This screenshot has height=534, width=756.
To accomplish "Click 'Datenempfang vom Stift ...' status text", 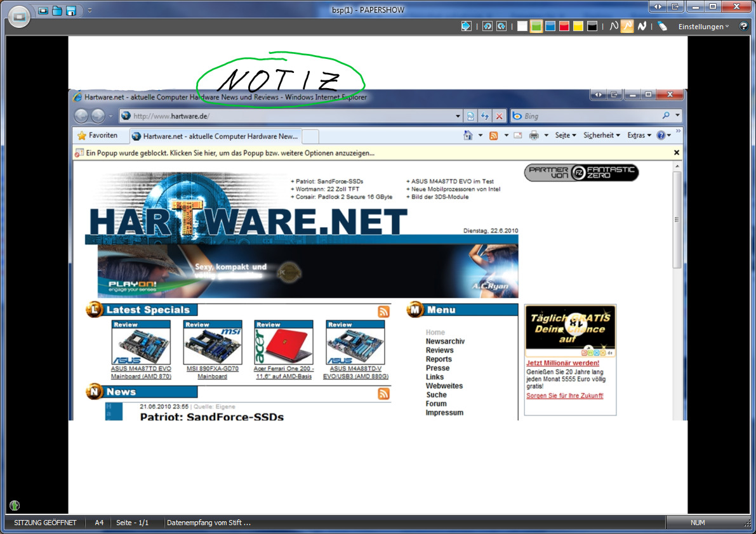I will 209,523.
